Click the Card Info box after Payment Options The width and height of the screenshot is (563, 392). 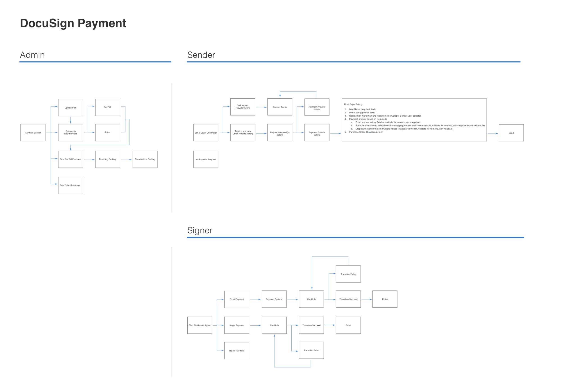tap(311, 299)
